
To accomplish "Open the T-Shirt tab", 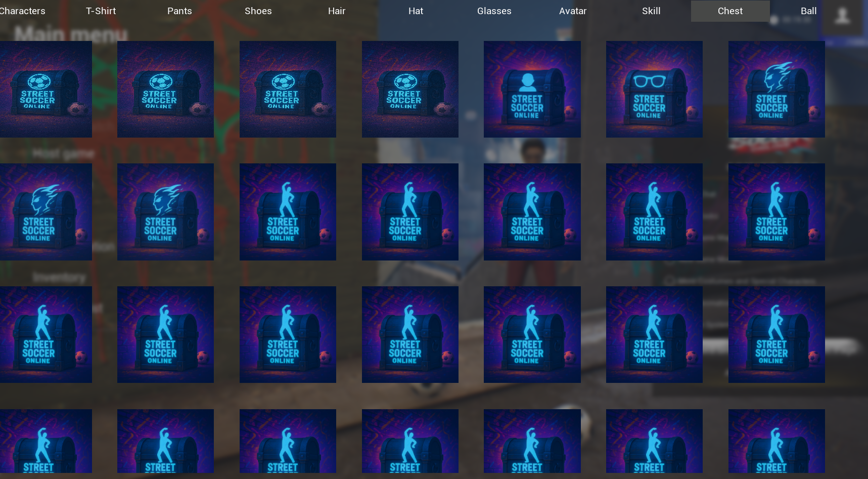I will pos(101,11).
